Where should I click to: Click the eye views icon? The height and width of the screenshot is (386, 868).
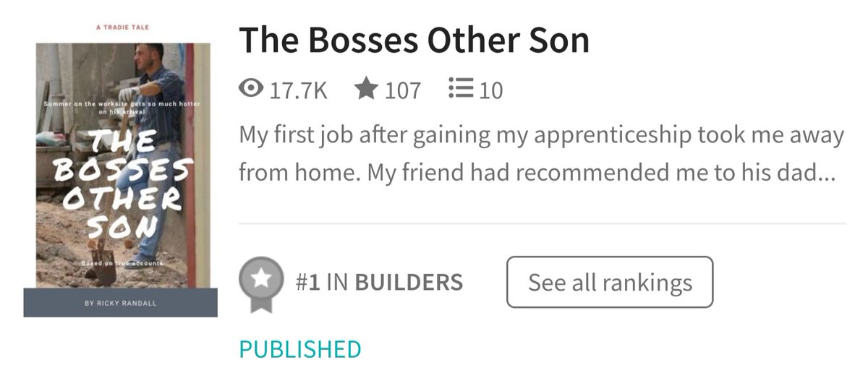click(251, 89)
